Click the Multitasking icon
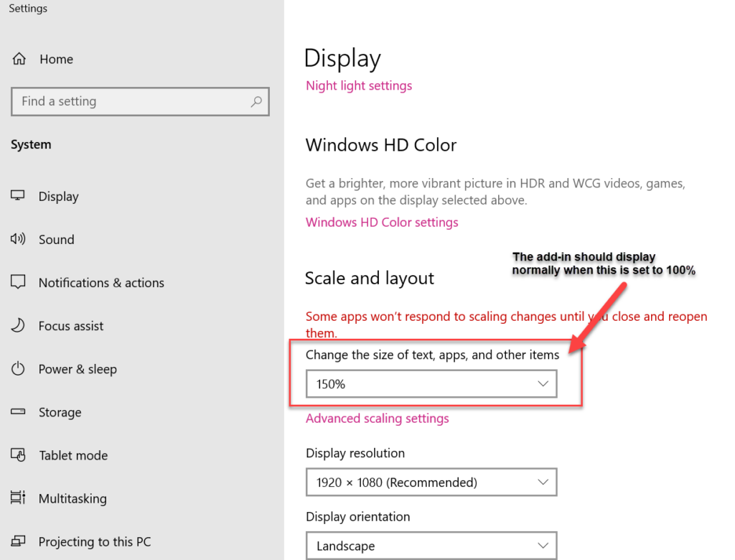Viewport: 735px width, 560px height. (18, 498)
